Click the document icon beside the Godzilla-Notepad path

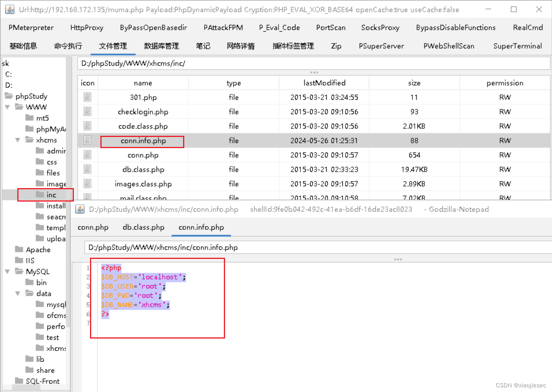(x=80, y=209)
